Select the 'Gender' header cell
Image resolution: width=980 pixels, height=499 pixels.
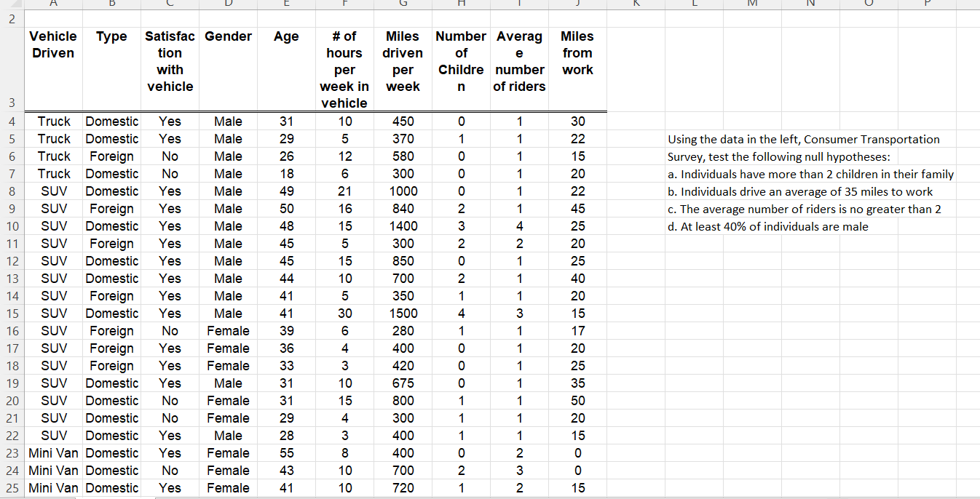pyautogui.click(x=228, y=69)
